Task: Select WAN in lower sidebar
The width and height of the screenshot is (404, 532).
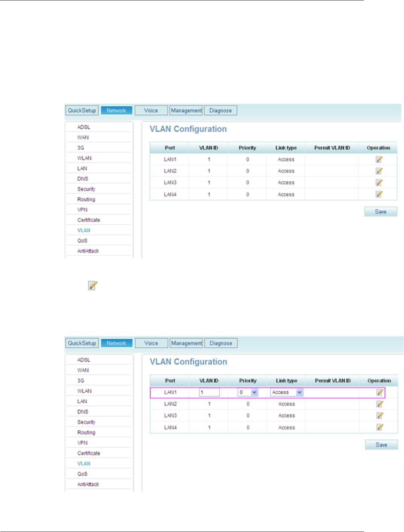Action: coord(83,370)
